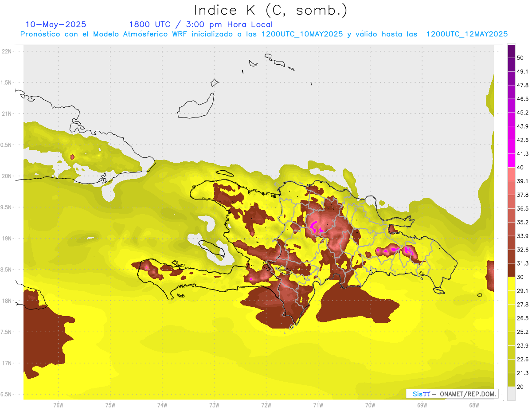Screen dimensions: 532x411
Task: Pick the salmon swatch between 39.1 and 40
Action: coord(512,174)
